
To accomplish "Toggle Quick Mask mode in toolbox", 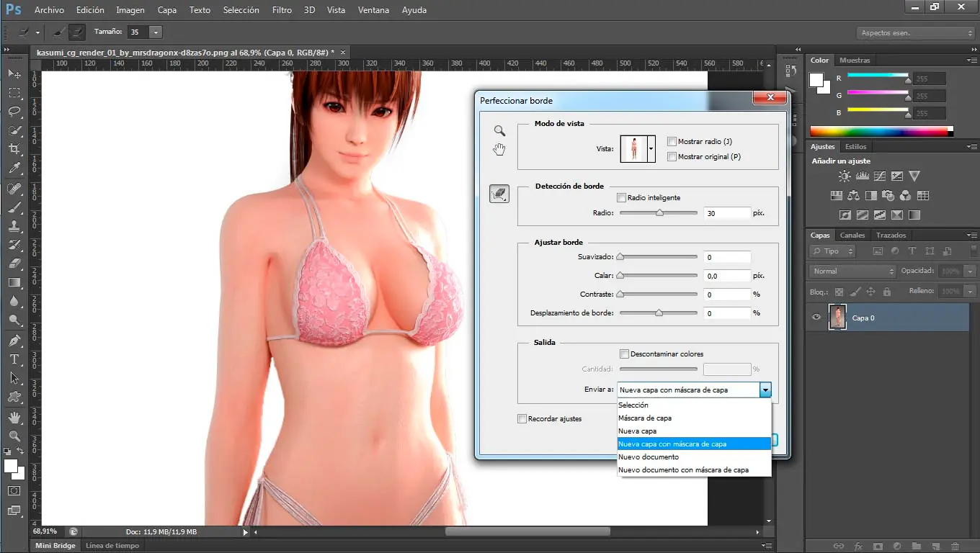I will pyautogui.click(x=14, y=490).
